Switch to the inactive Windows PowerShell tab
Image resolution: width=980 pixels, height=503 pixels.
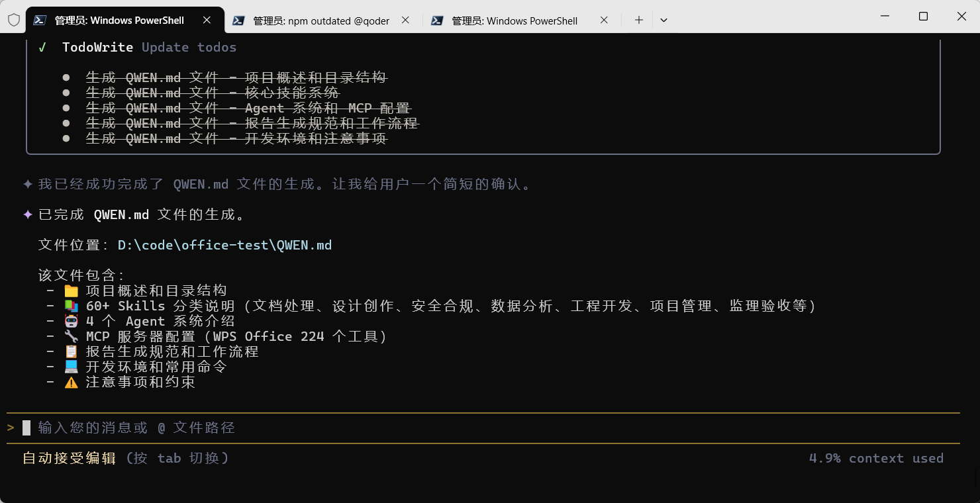coord(522,21)
